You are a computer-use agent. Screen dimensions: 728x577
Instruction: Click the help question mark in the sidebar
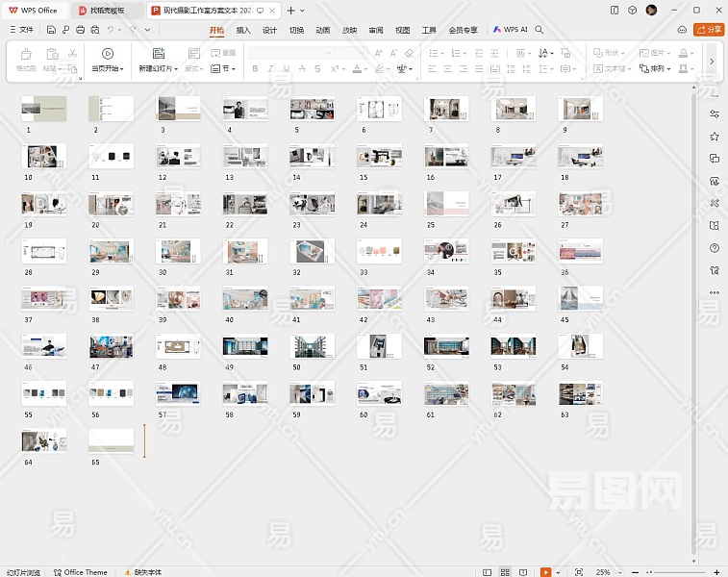715,248
